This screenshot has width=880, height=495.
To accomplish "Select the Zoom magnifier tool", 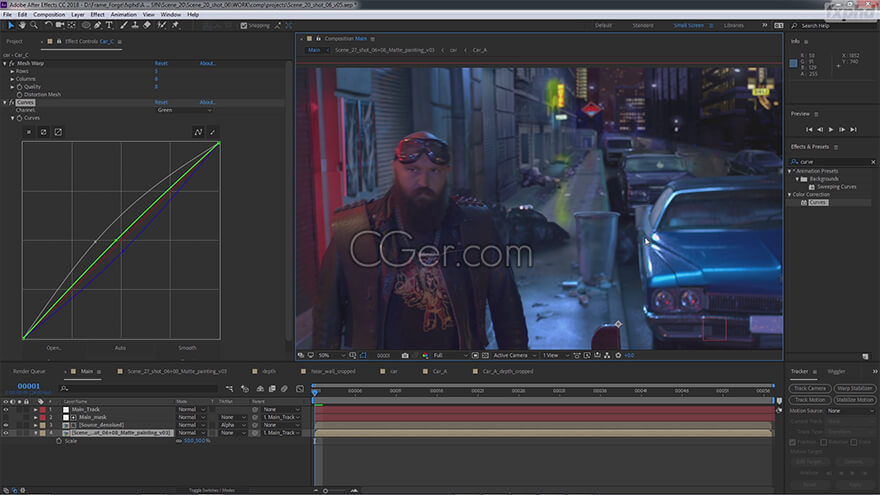I will 34,25.
